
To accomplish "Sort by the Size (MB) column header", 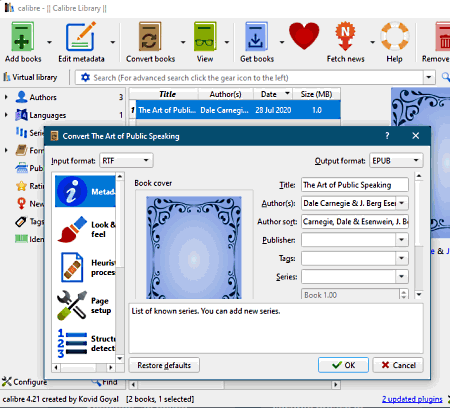I will point(316,94).
